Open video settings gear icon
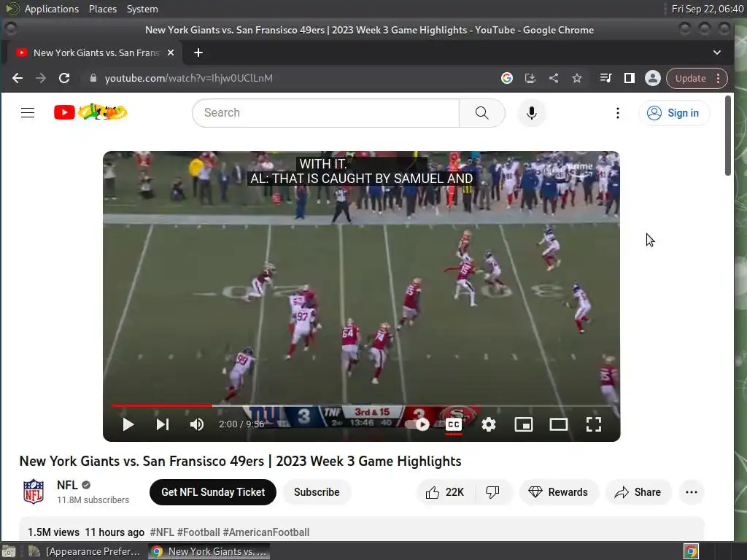Image resolution: width=747 pixels, height=560 pixels. coord(488,424)
